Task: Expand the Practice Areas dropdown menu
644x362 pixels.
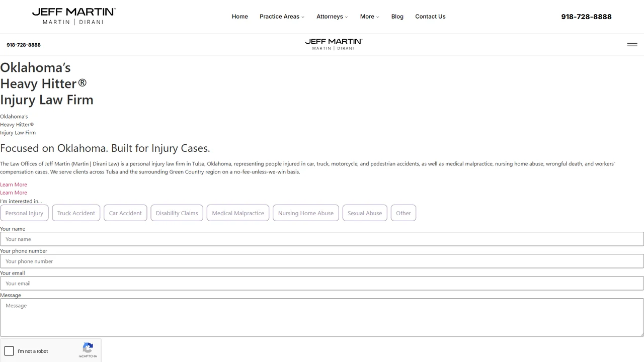Action: tap(282, 17)
